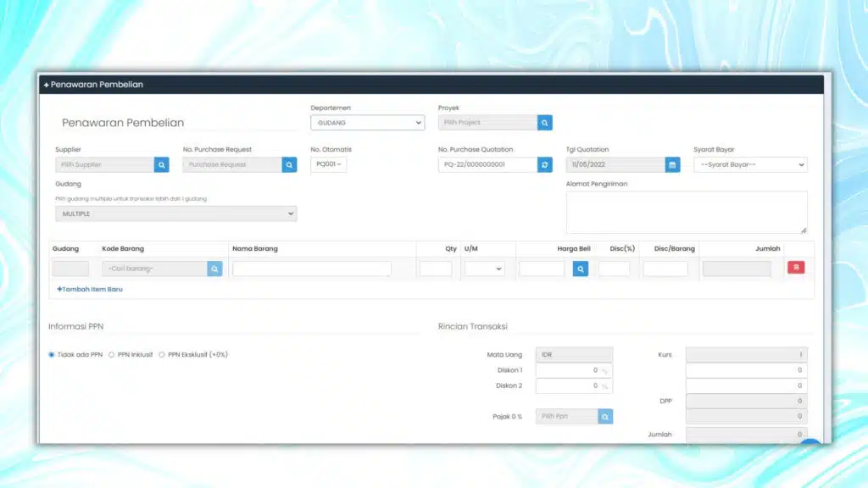Click the Diskon 2 amount field
The image size is (868, 488).
click(747, 385)
